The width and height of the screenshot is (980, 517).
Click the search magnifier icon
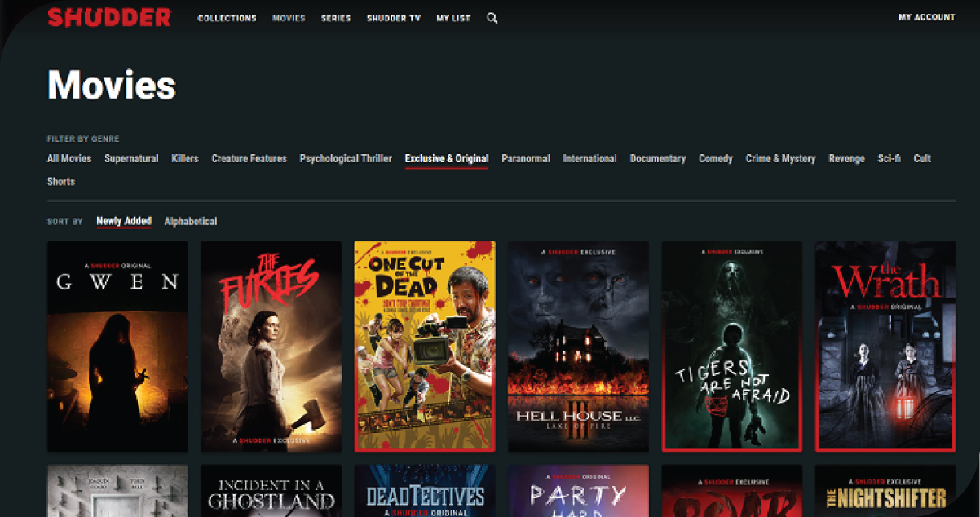492,18
